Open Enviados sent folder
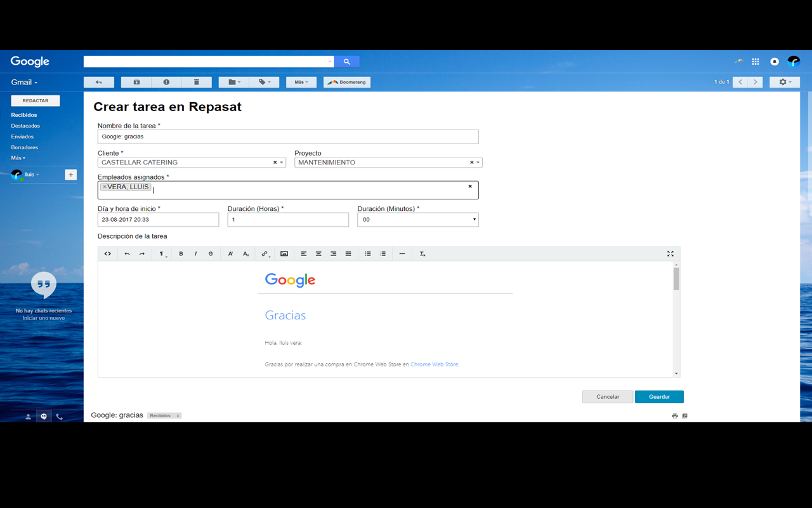Viewport: 812px width, 508px height. tap(22, 137)
